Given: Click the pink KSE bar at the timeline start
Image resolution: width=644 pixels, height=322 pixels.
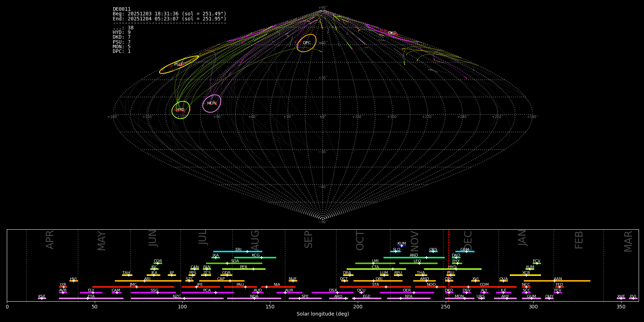Looking at the screenshot, I should tap(42, 298).
